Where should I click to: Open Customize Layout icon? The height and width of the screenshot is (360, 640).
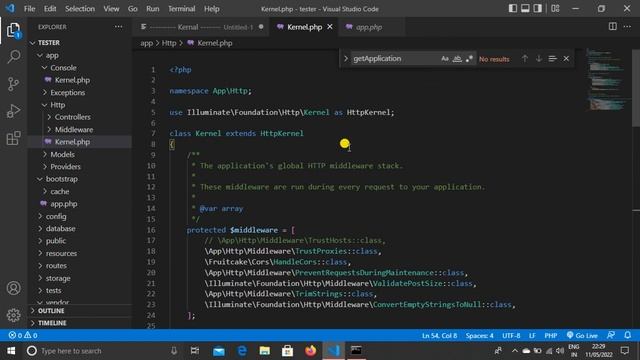pyautogui.click(x=556, y=9)
